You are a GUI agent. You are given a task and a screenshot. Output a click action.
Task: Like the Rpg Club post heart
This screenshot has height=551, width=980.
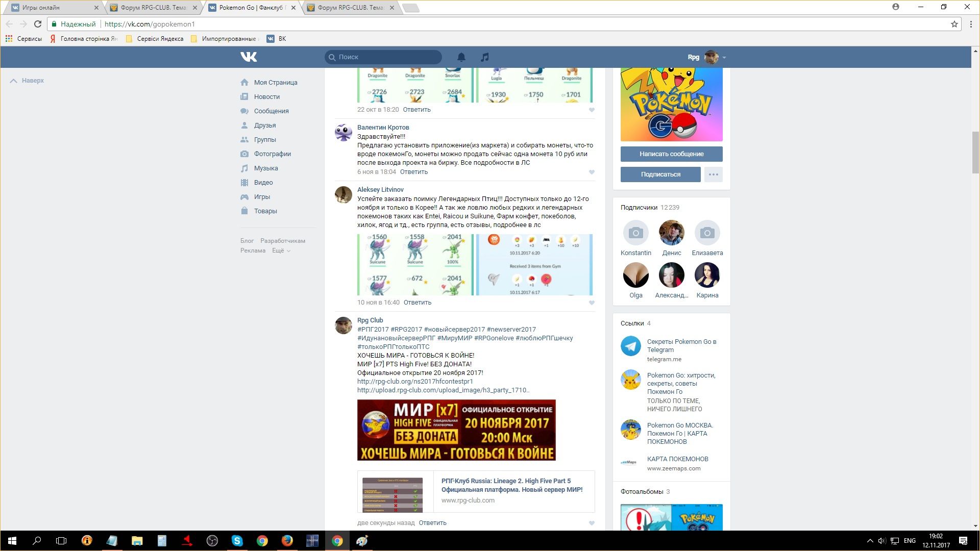click(x=592, y=523)
